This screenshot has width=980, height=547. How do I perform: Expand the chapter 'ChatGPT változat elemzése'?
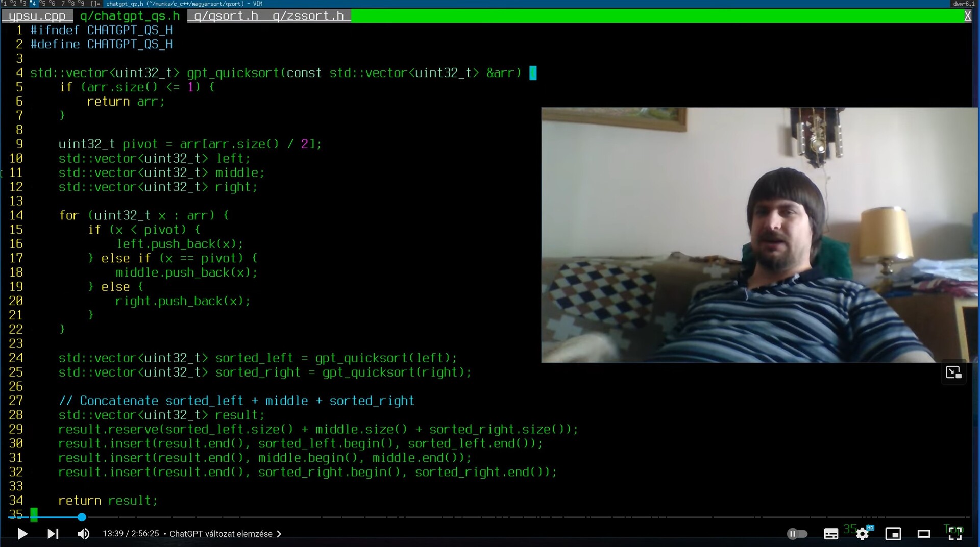(x=225, y=534)
